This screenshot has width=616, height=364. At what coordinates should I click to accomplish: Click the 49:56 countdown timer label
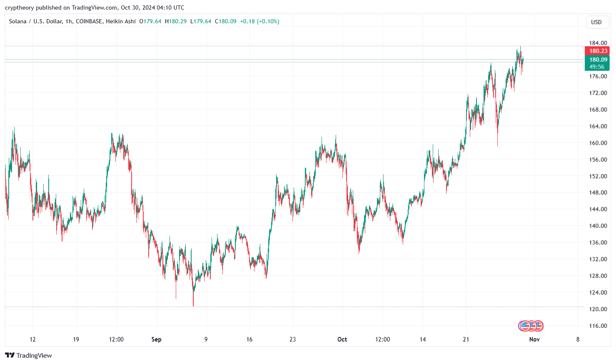coord(597,67)
